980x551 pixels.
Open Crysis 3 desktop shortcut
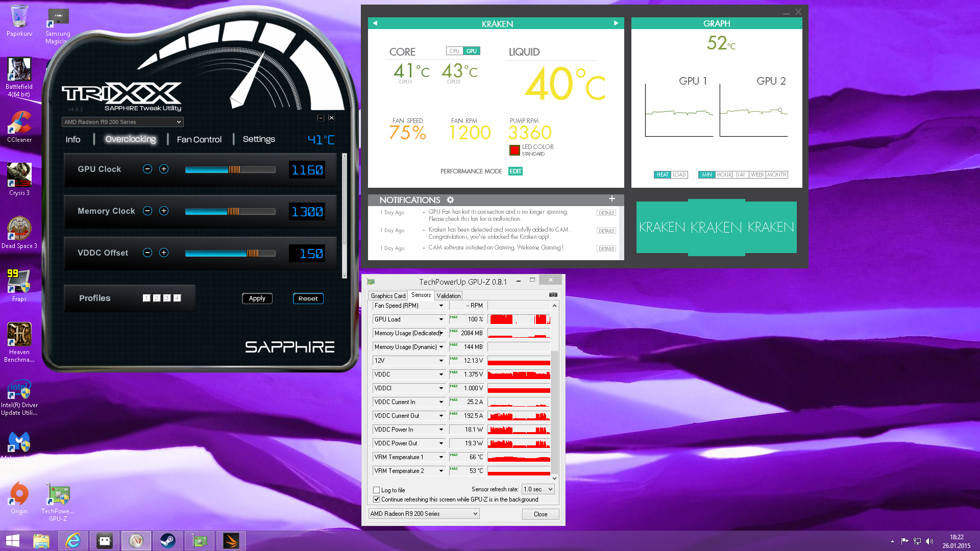point(19,180)
